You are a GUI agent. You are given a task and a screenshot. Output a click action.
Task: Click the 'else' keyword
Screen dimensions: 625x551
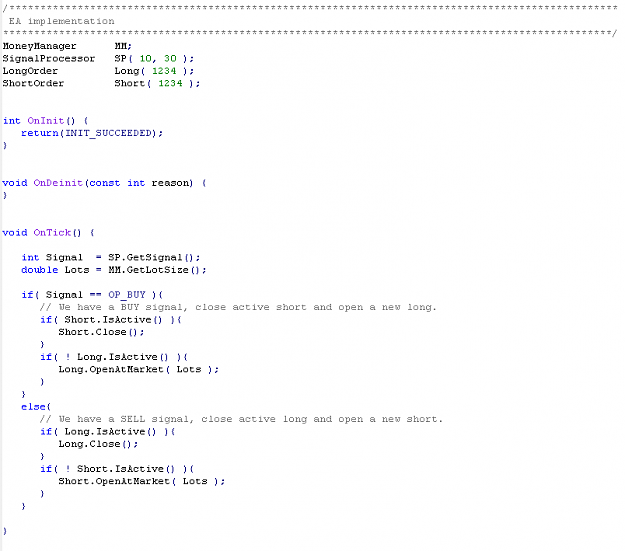pos(33,407)
